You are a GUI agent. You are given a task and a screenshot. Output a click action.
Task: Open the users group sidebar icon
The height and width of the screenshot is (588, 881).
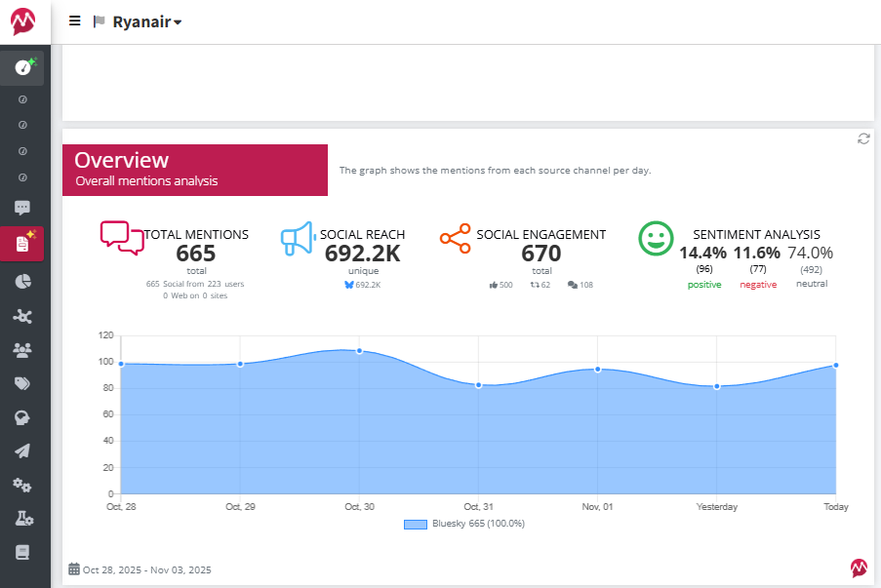coord(22,350)
